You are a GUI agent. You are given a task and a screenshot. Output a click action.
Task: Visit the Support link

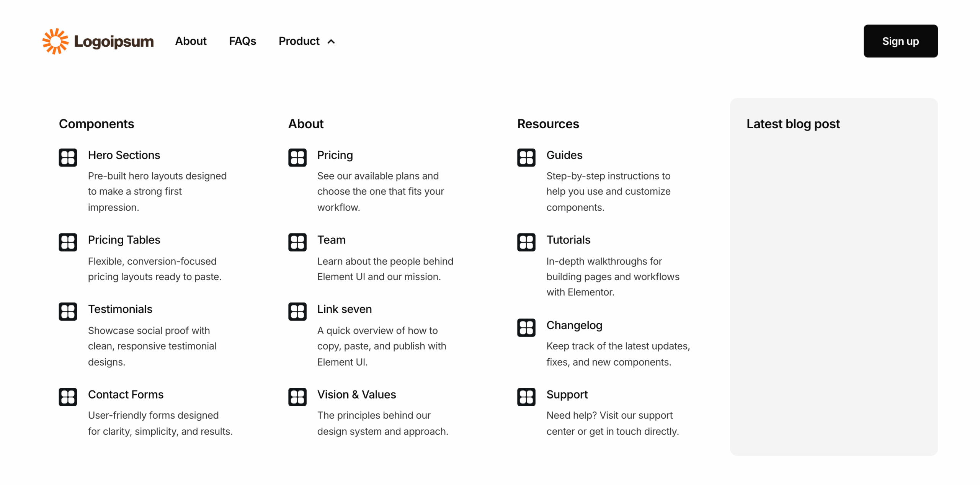[x=567, y=394]
